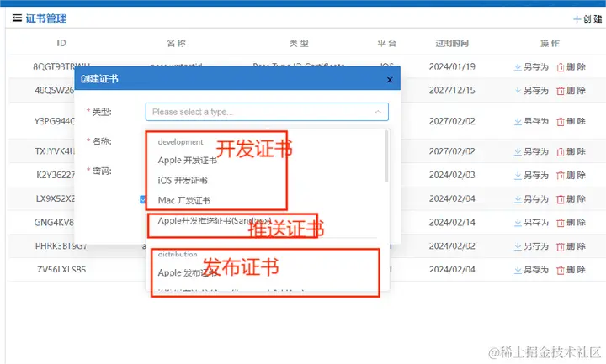Click the 创建证书 dialog title
The width and height of the screenshot is (606, 364).
(99, 79)
